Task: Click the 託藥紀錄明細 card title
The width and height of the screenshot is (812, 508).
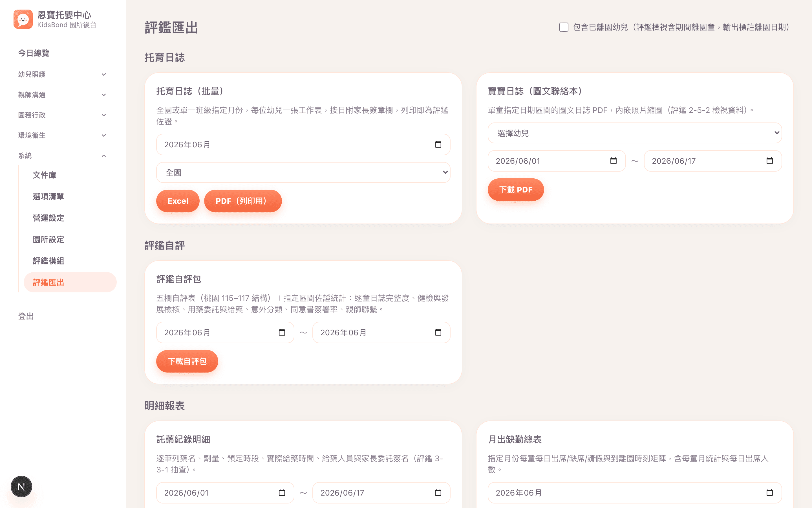Action: click(x=183, y=439)
